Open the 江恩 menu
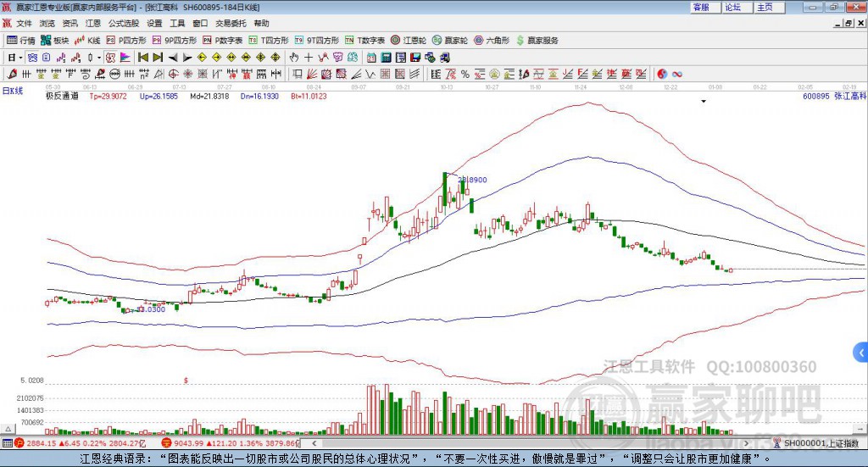 pyautogui.click(x=93, y=23)
